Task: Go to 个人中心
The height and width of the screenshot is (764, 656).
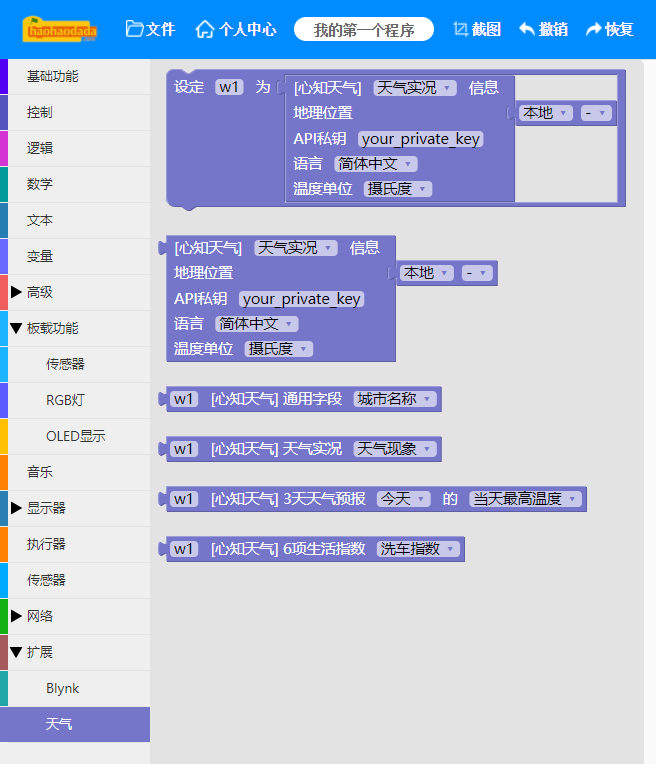Action: pos(235,29)
